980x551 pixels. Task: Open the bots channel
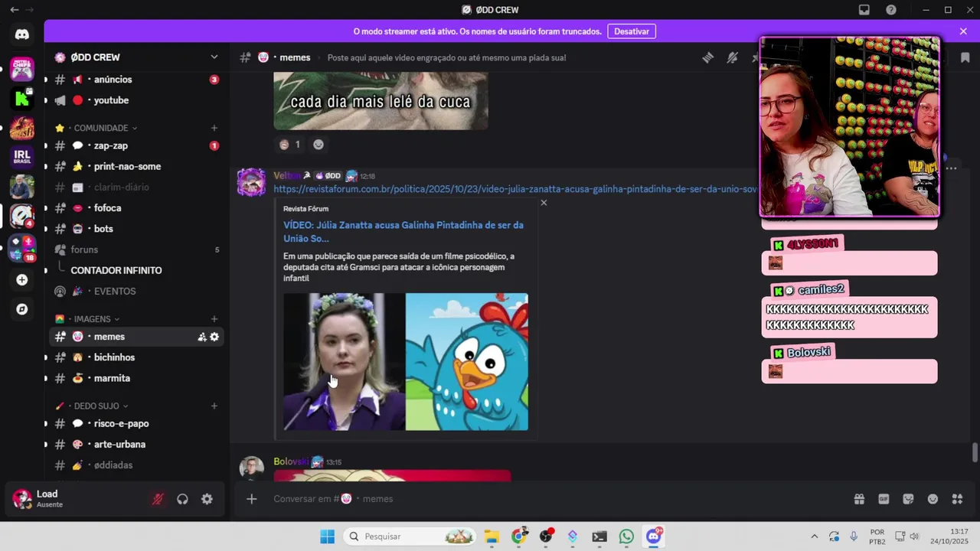[x=136, y=229]
